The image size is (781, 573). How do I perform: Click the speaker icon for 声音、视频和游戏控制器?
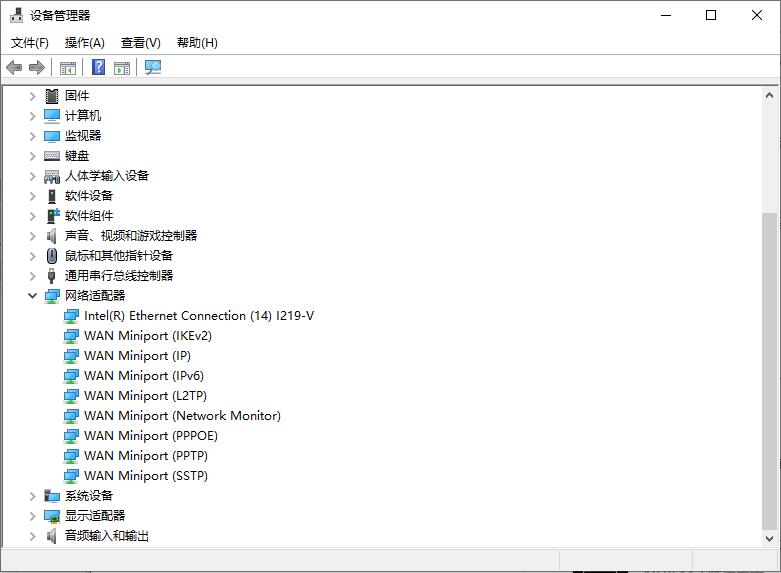(51, 236)
